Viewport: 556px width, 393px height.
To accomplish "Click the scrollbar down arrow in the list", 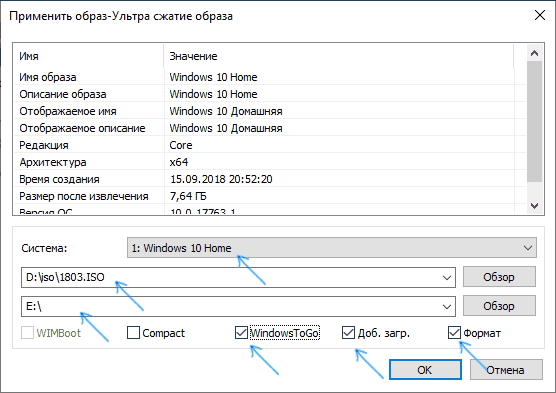I will point(534,205).
